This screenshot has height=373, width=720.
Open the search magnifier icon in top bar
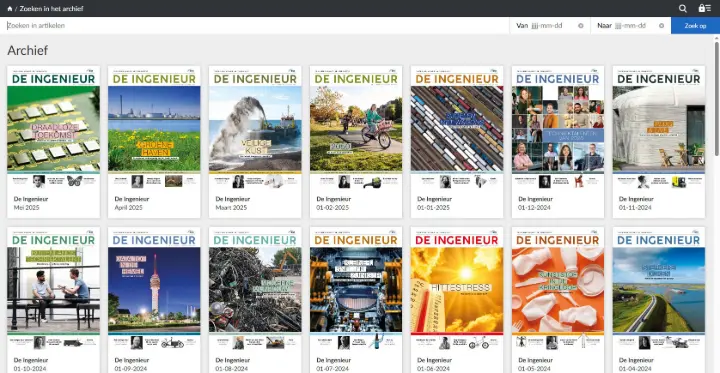683,8
